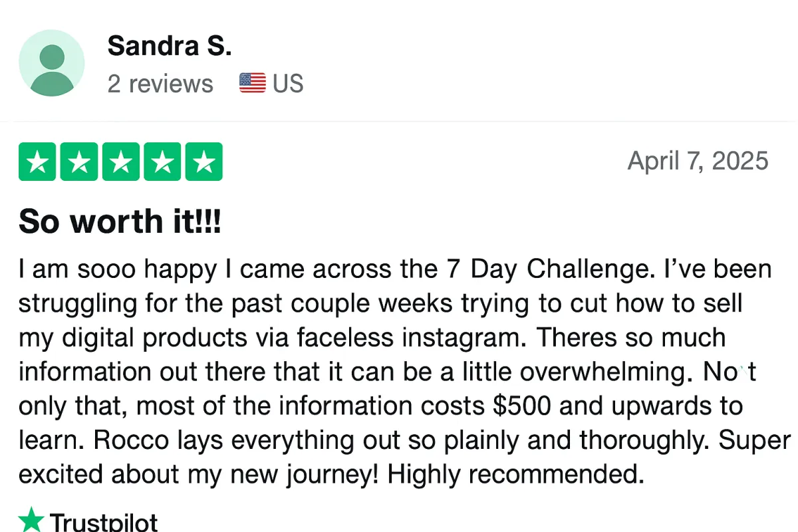Open the reviewer name Sandra S.
This screenshot has width=798, height=532.
coord(170,46)
